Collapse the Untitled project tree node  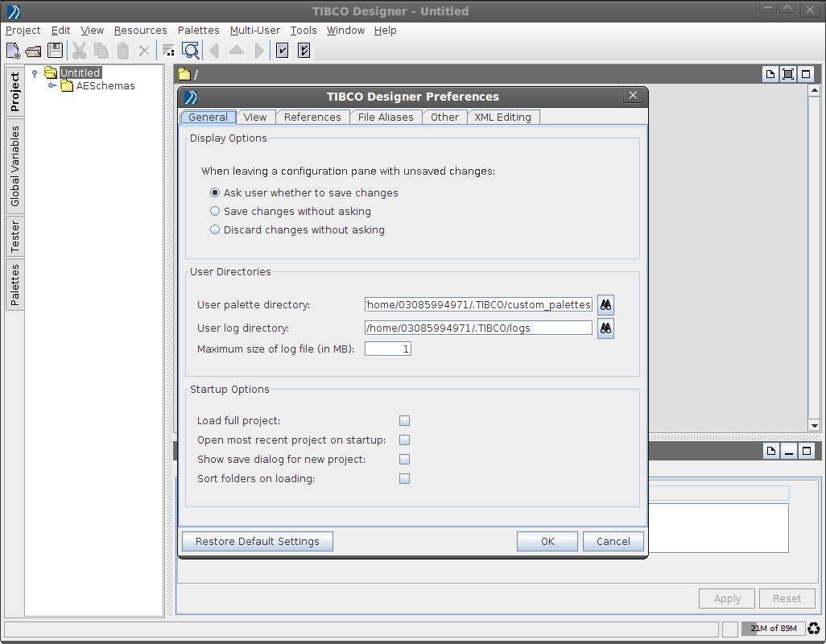coord(35,73)
